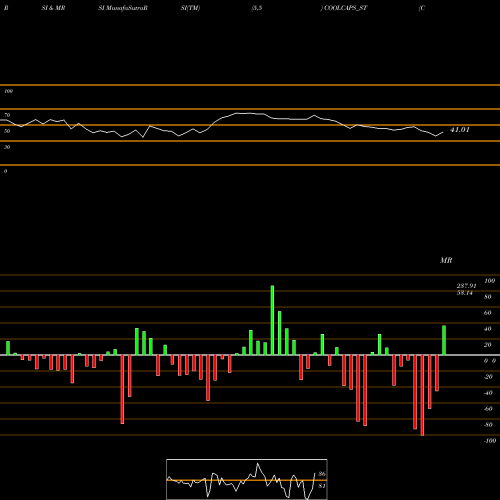500x500 pixels.
Task: Click the 'SI(TM)' header text
Action: tap(190, 8)
